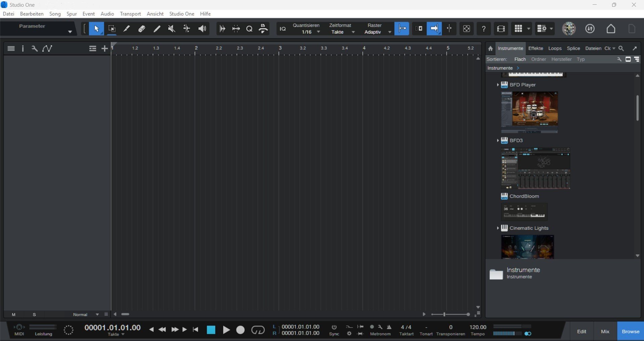644x341 pixels.
Task: Open metronome settings wrench
Action: tap(380, 327)
